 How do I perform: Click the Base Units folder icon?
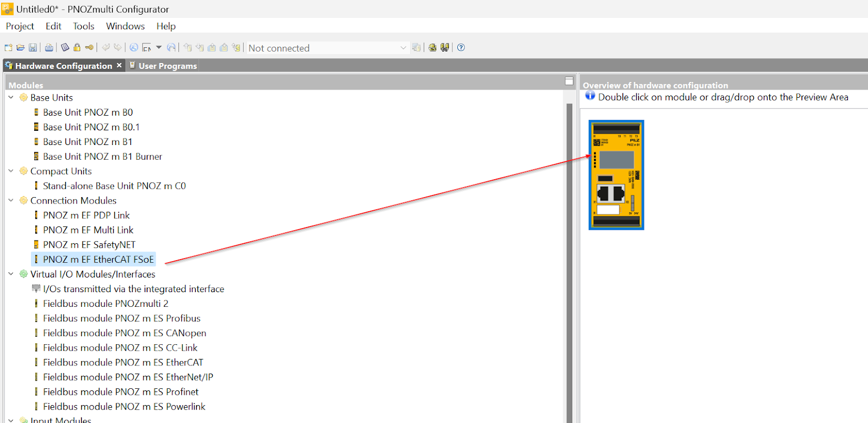[23, 97]
